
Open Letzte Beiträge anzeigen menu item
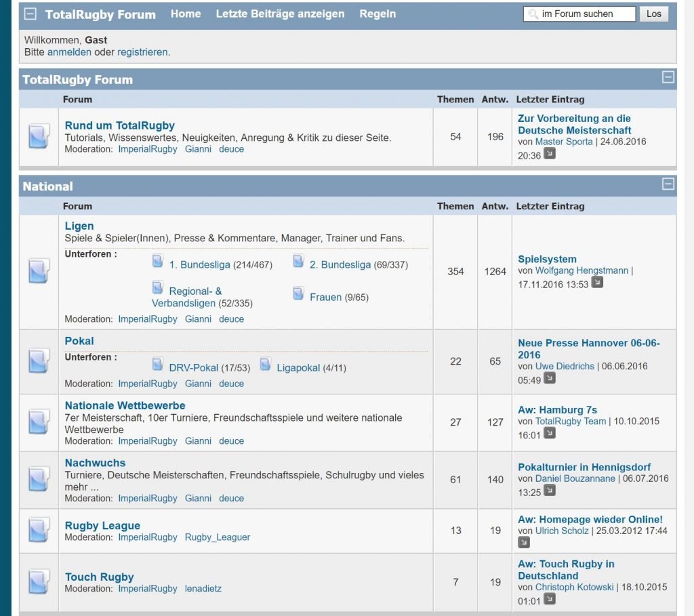[280, 14]
